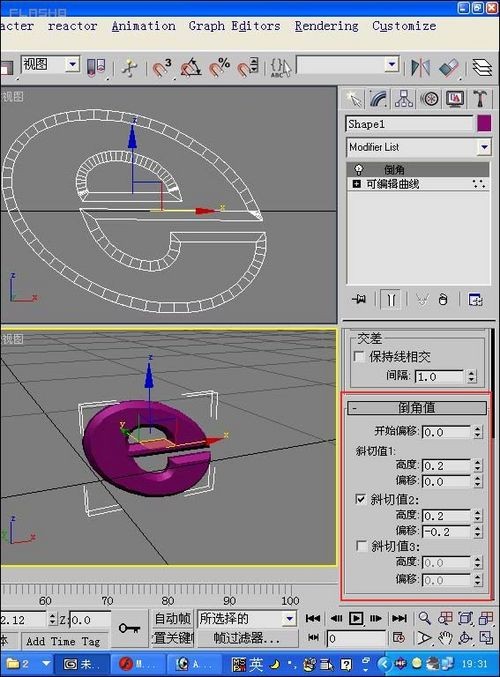
Task: Go to start frame
Action: [x=313, y=619]
